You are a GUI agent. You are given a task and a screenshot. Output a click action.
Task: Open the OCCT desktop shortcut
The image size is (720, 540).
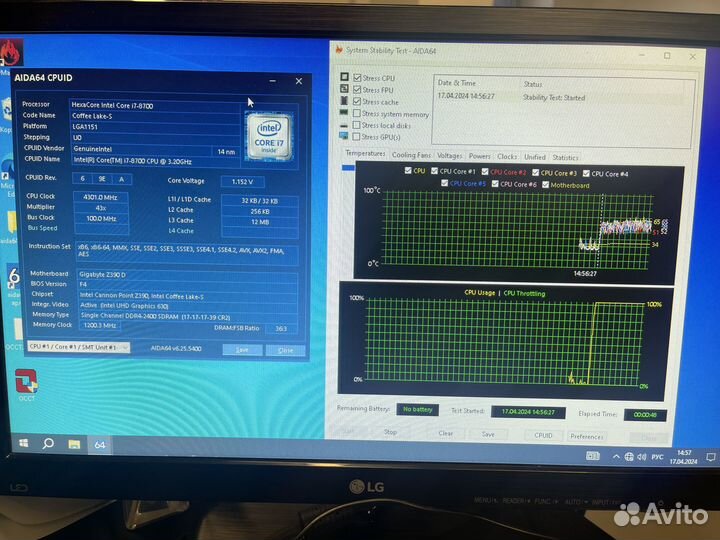26,384
